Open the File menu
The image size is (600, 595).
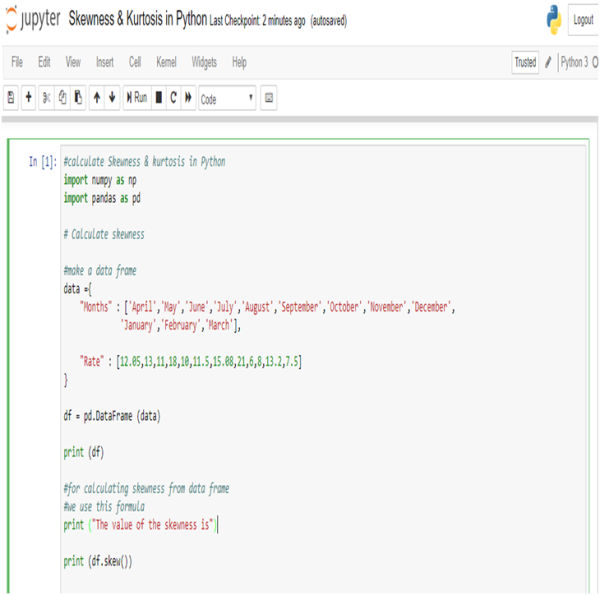[17, 62]
